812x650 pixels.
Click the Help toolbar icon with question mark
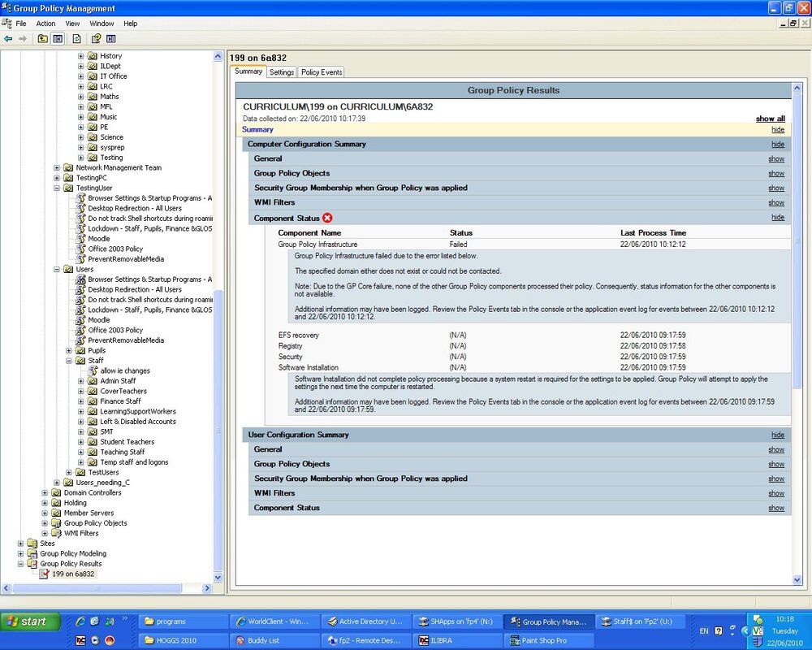(96, 39)
